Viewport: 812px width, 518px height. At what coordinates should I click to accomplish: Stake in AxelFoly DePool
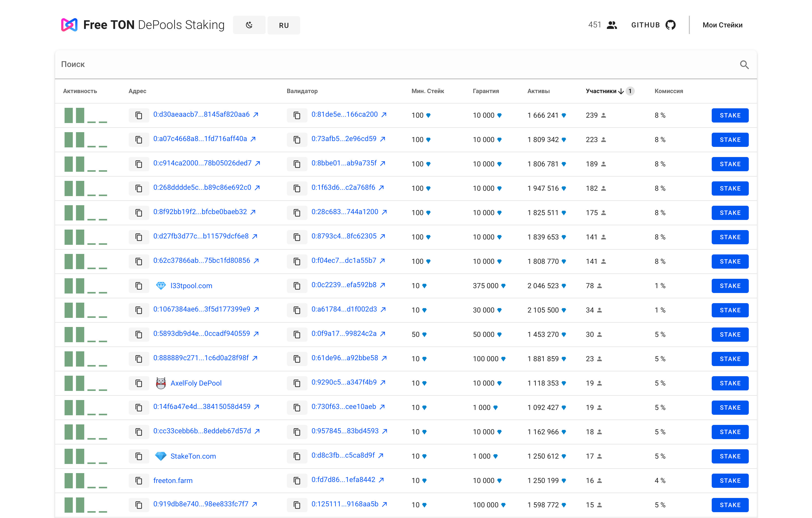tap(730, 383)
